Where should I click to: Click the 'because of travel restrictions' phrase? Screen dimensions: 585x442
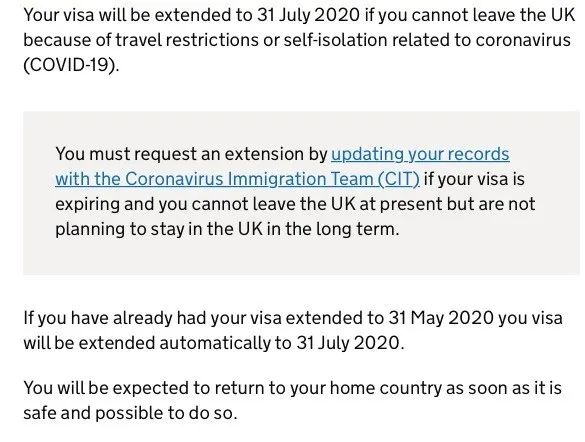tap(141, 40)
